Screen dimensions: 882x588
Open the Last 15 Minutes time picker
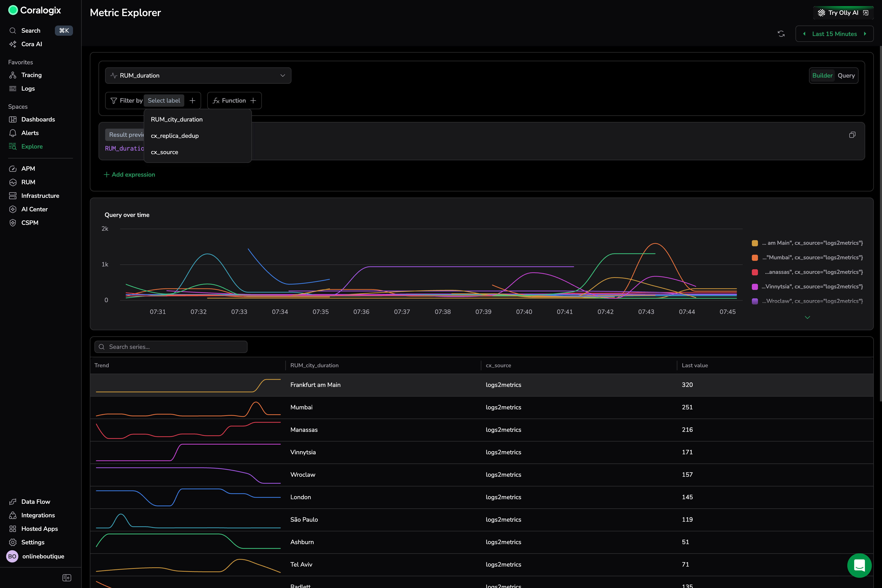[x=834, y=34]
